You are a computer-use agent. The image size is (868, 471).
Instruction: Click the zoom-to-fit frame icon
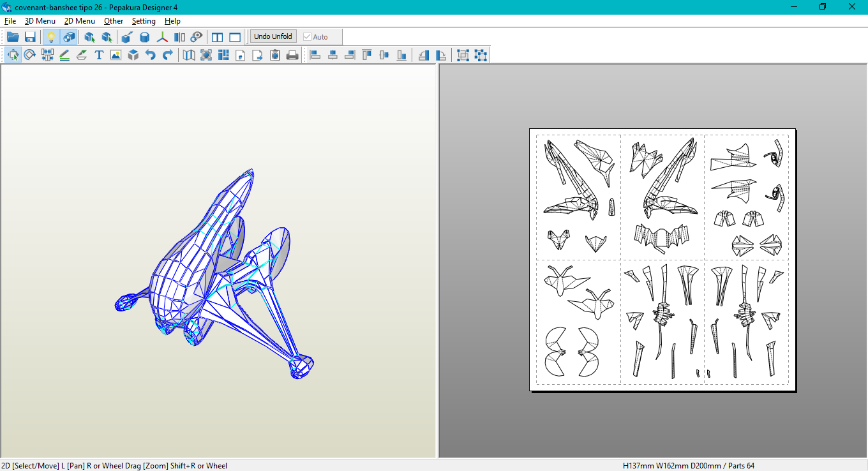click(206, 55)
